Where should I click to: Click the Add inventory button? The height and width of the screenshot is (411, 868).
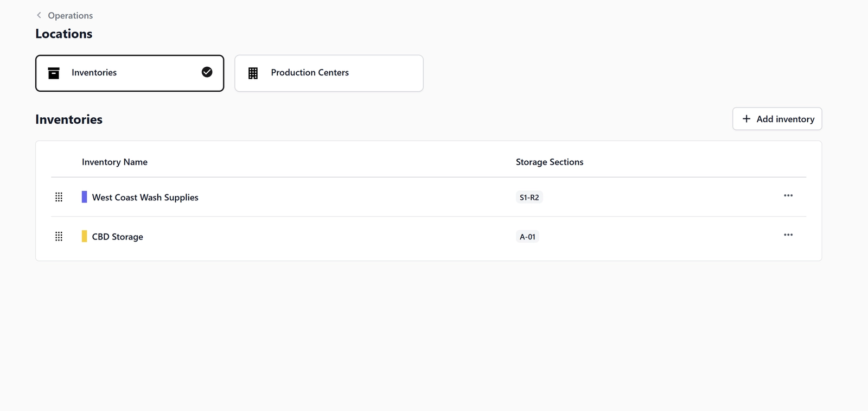[x=777, y=118]
